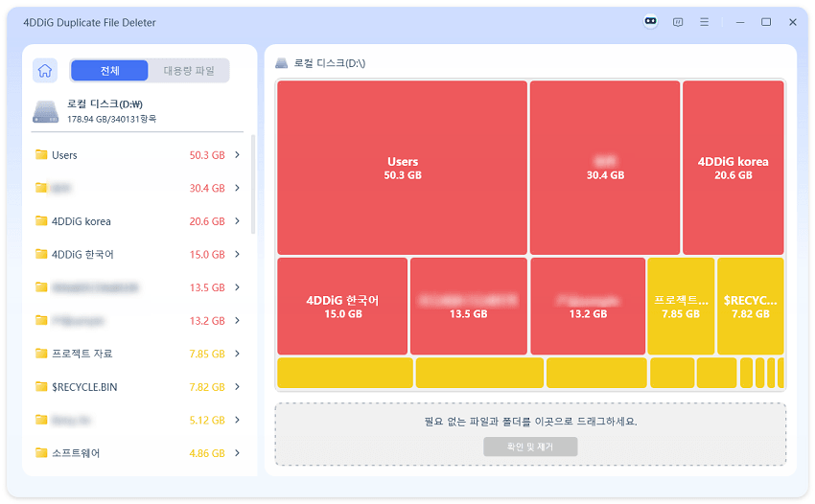Click the folder list vertical scrollbar
This screenshot has width=815, height=504.
[253, 185]
